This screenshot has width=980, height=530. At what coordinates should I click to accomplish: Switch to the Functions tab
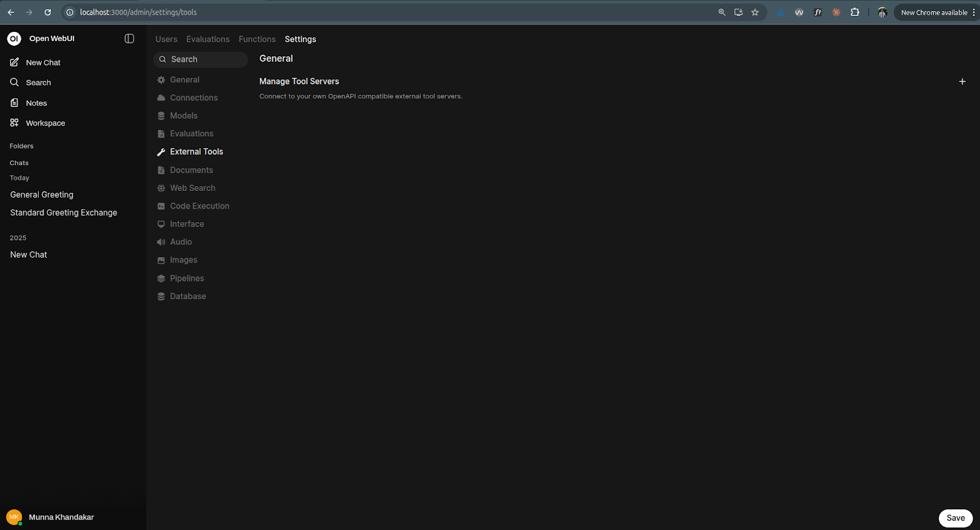(x=257, y=39)
